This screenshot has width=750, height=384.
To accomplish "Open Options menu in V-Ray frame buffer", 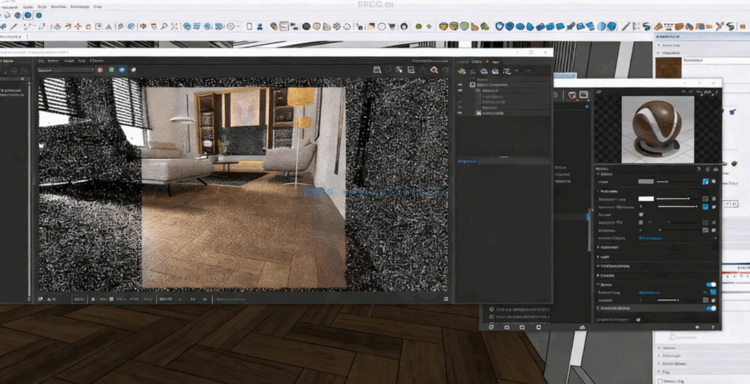I will (97, 61).
